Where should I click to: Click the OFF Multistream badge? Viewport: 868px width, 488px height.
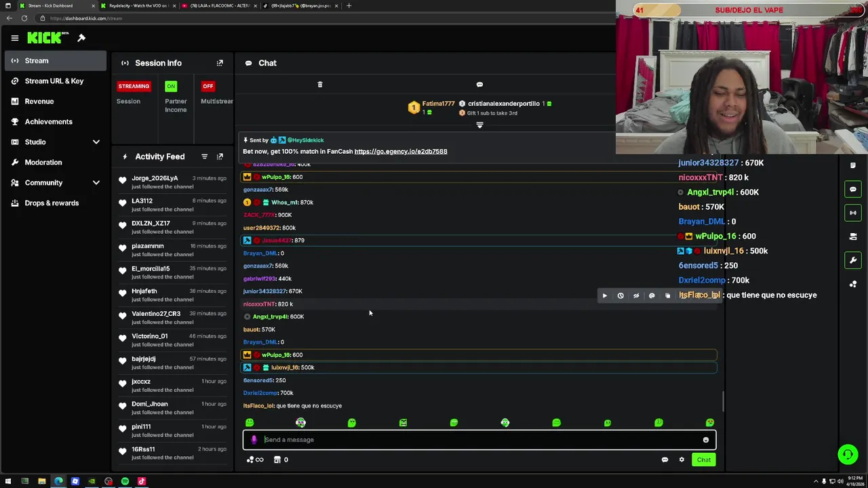tap(208, 86)
